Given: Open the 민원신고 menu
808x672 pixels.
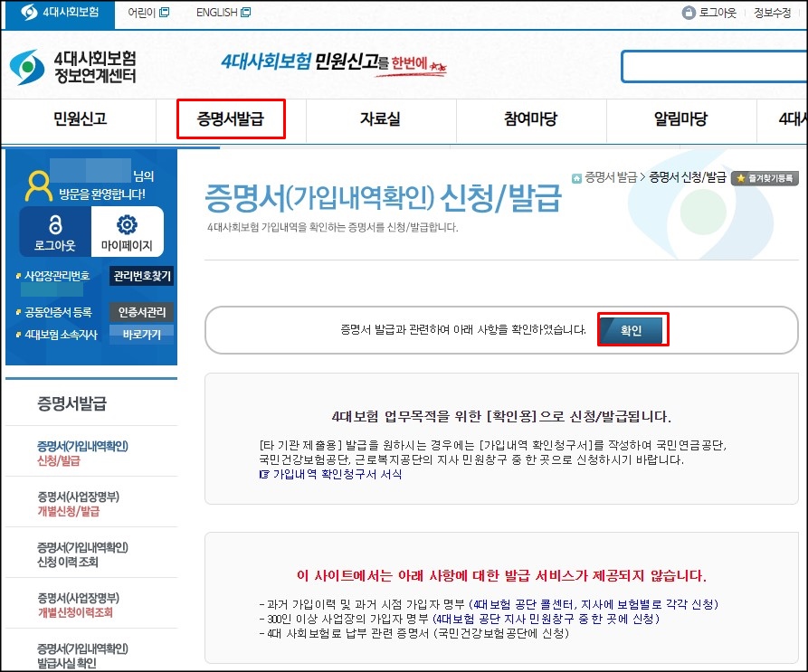Looking at the screenshot, I should (80, 119).
